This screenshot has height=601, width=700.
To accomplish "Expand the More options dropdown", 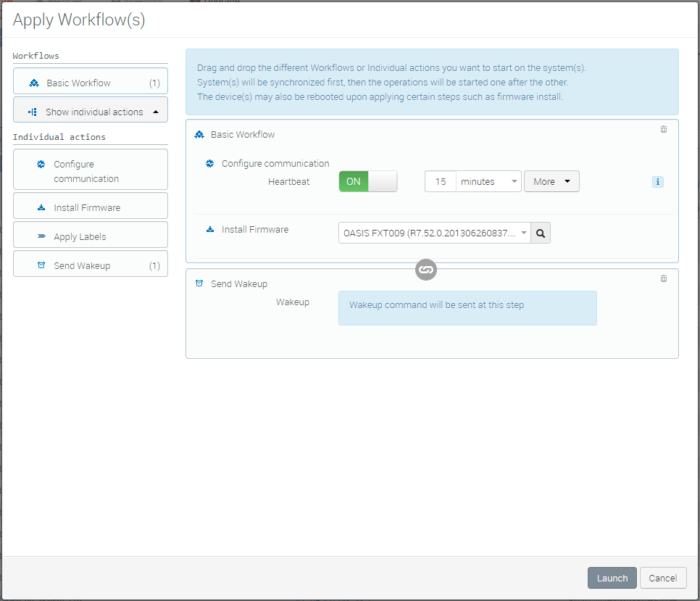I will 551,182.
